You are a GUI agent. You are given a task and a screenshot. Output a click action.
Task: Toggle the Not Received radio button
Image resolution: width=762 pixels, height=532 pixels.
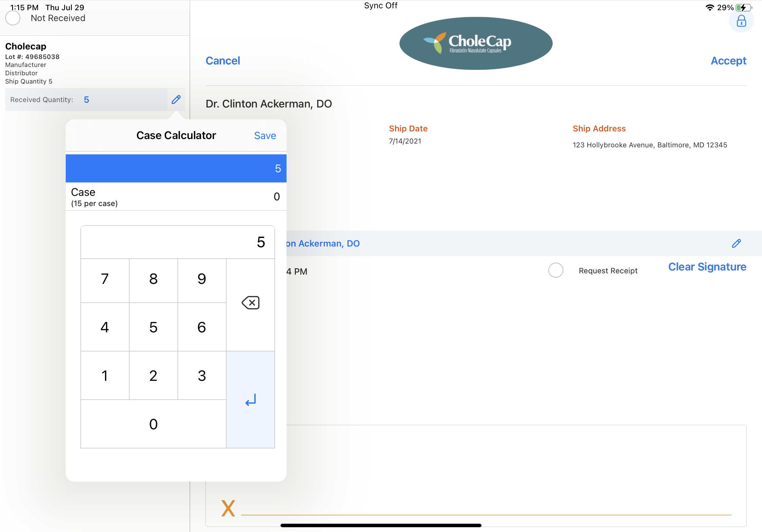point(13,18)
